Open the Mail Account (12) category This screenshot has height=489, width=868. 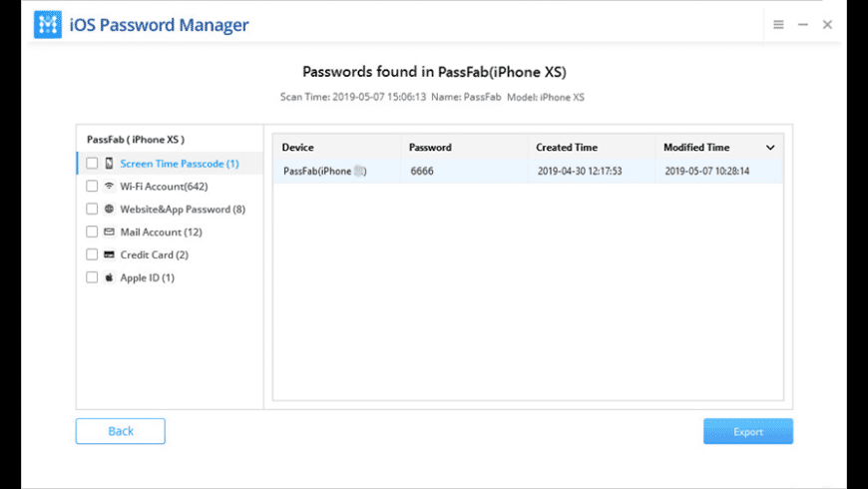tap(161, 232)
